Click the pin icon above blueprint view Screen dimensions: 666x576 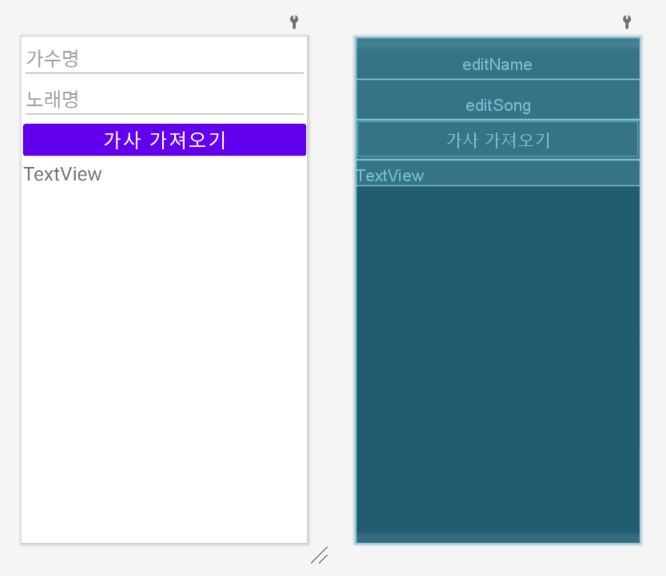tap(627, 22)
